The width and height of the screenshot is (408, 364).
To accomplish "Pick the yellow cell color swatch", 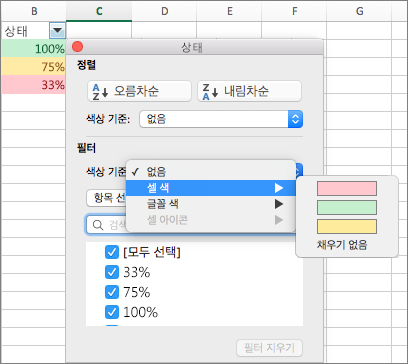I will (347, 226).
